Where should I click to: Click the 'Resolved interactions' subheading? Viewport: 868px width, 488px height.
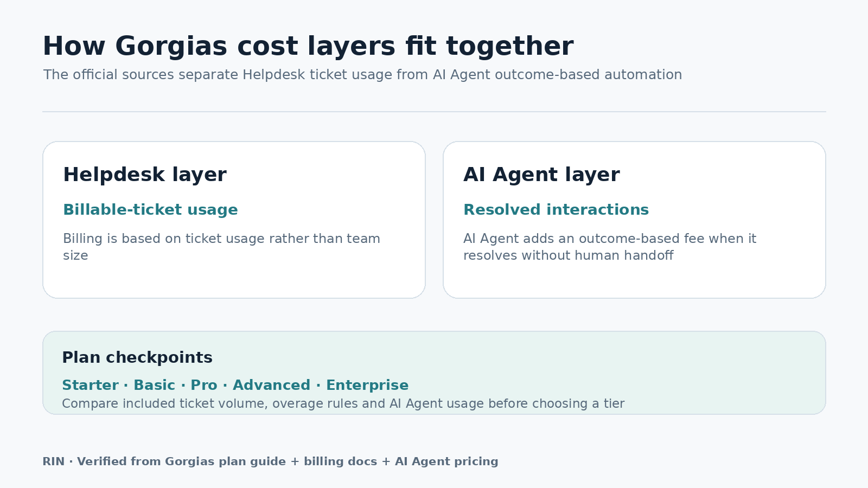(556, 210)
